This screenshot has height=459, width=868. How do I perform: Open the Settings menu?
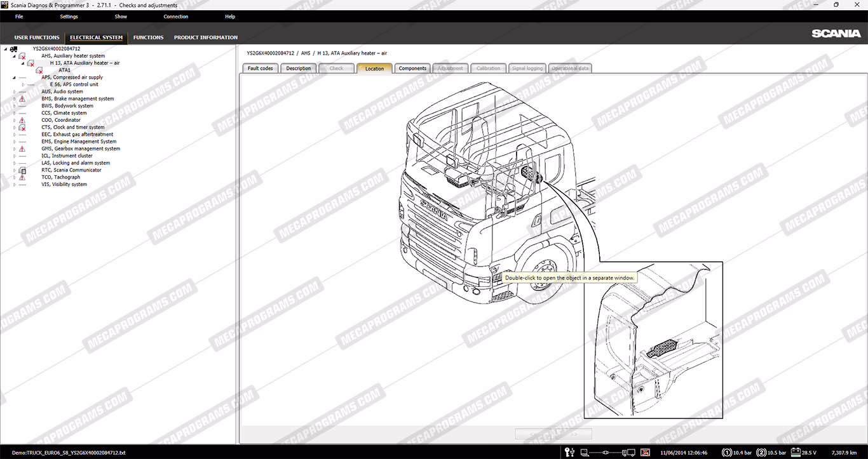(69, 17)
